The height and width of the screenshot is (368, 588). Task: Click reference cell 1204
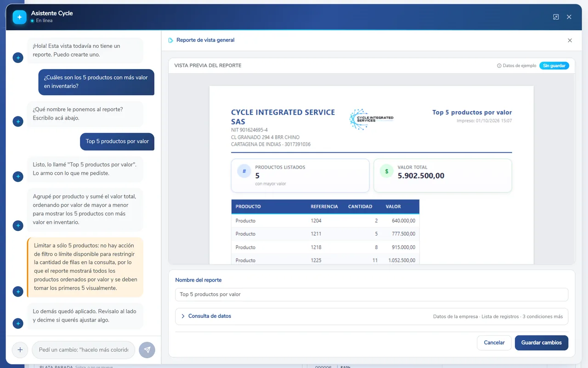point(316,221)
